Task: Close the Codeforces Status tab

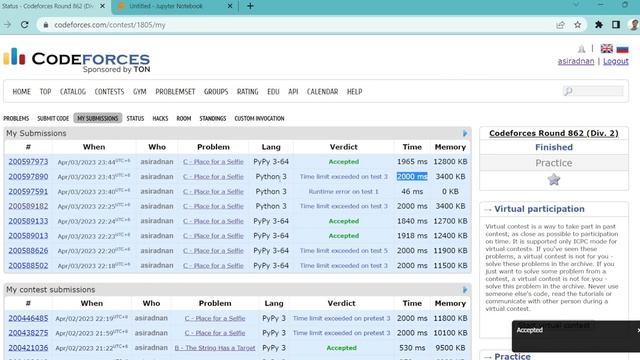Action: [102, 6]
